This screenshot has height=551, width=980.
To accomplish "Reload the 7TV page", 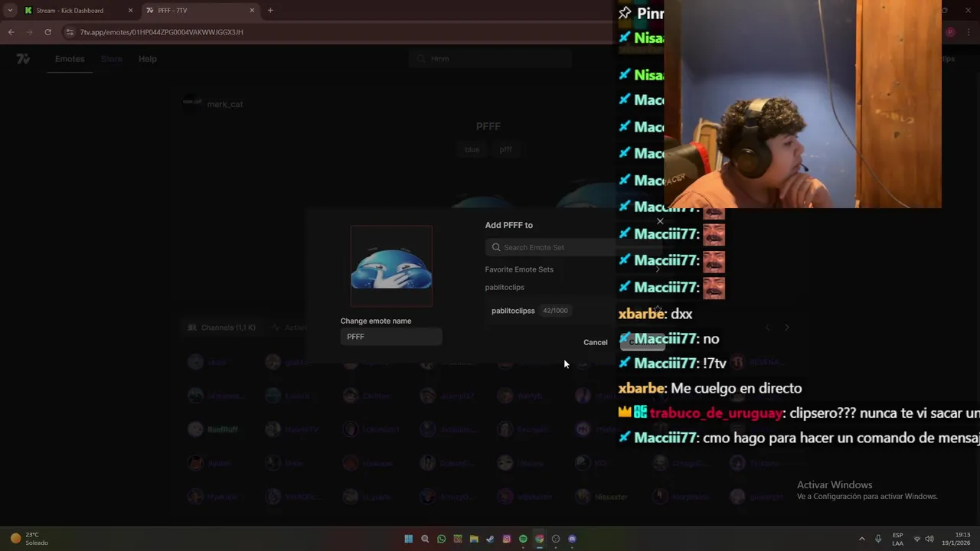I will [47, 32].
